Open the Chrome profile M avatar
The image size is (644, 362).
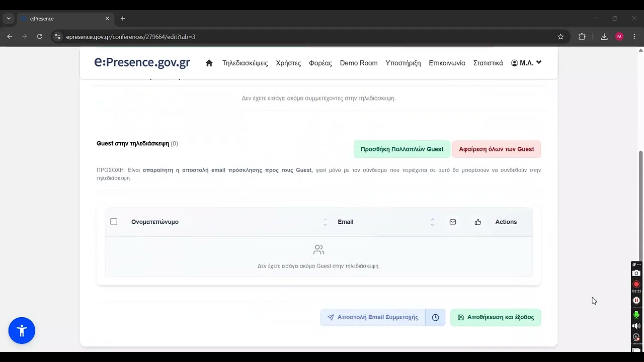tap(619, 37)
